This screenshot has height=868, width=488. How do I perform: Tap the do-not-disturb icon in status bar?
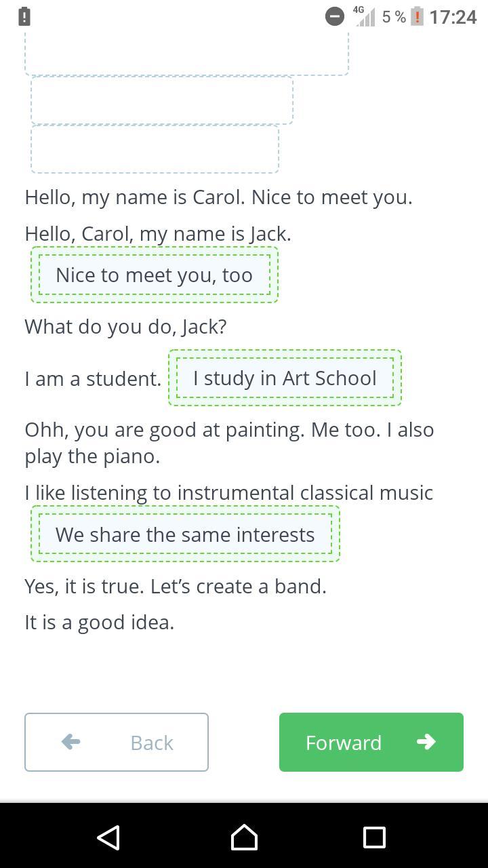click(335, 16)
